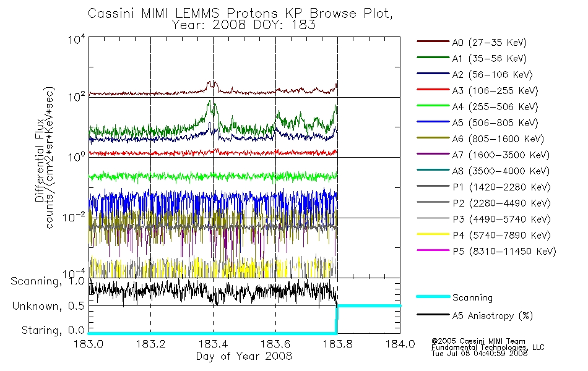Click the dark green A1 legend line
This screenshot has width=588, height=371.
(433, 58)
